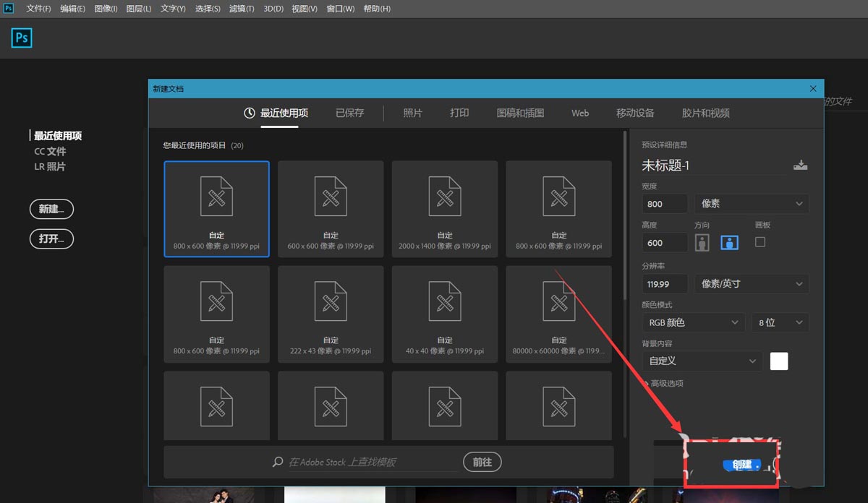Switch to the 照片 tab
Image resolution: width=868 pixels, height=503 pixels.
pos(413,113)
